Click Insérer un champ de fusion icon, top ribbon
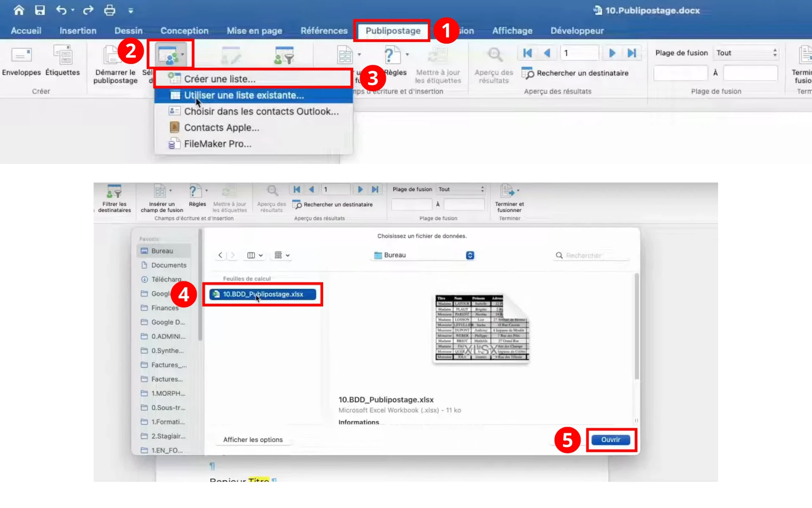 point(345,55)
